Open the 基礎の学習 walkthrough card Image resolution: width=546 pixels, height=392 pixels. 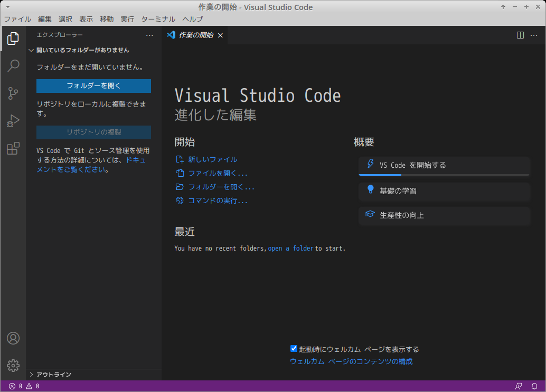[x=444, y=192]
